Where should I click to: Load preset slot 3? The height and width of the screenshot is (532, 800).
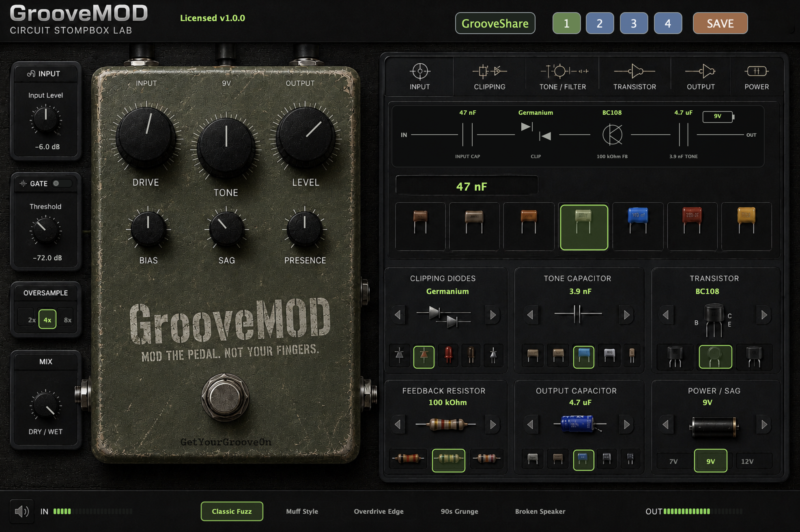point(634,24)
